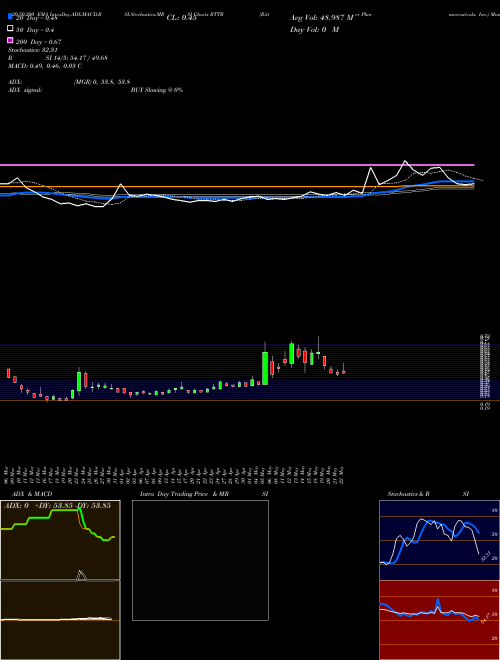Click the 'Stochastics: 32.31' readout
The height and width of the screenshot is (660, 500).
click(32, 50)
